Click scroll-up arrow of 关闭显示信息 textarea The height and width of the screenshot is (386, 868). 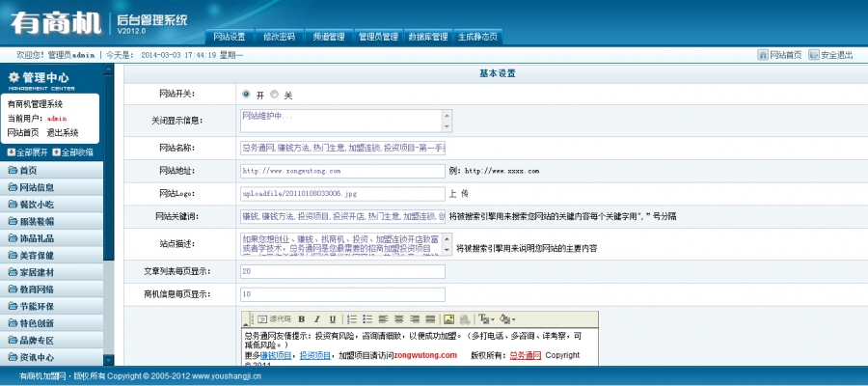[448, 115]
